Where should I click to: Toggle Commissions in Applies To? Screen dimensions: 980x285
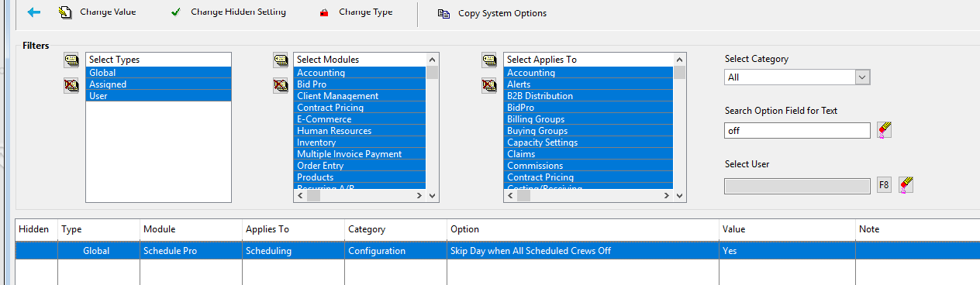588,166
